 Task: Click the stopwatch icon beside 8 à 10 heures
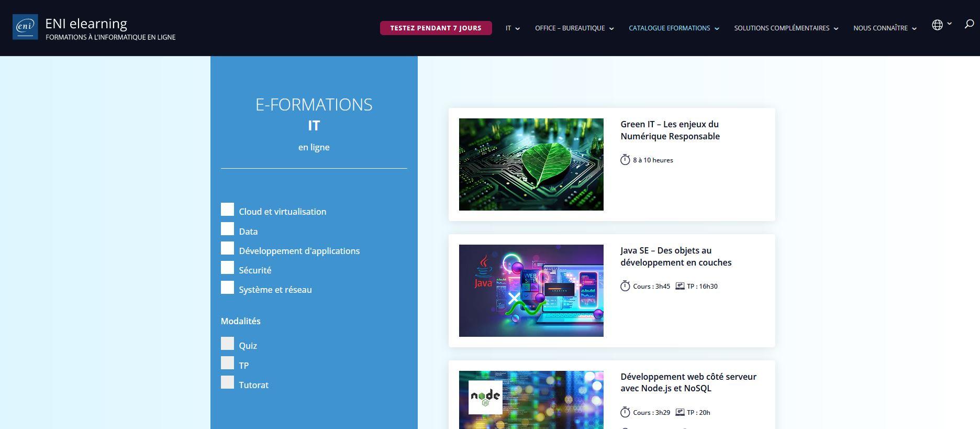pyautogui.click(x=625, y=160)
